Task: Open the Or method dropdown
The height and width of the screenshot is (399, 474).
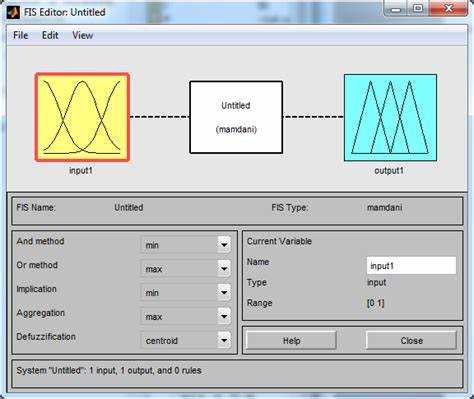Action: point(186,269)
